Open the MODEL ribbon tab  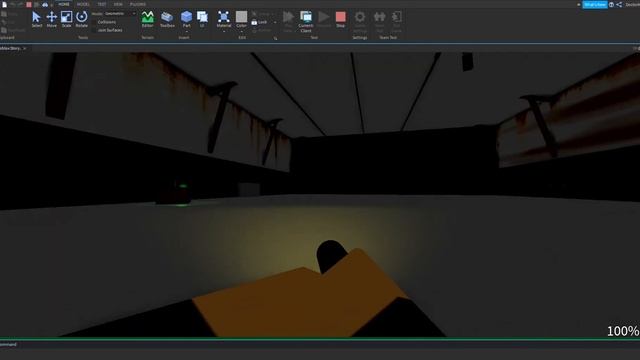[x=83, y=4]
